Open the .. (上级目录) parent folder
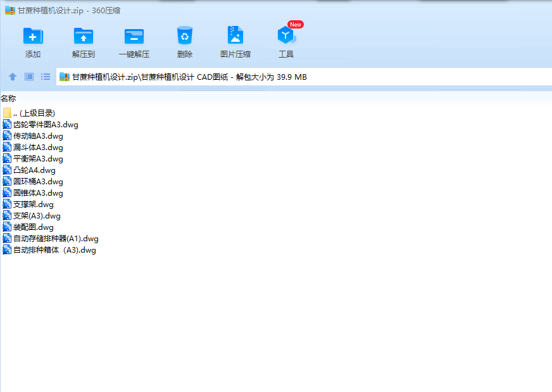This screenshot has height=392, width=552. pos(34,113)
